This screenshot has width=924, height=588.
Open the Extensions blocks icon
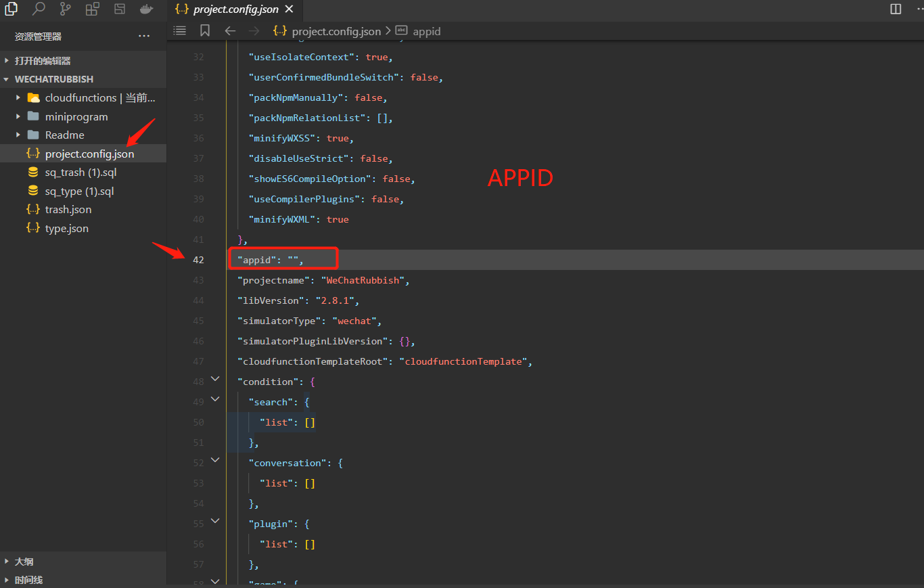point(93,9)
